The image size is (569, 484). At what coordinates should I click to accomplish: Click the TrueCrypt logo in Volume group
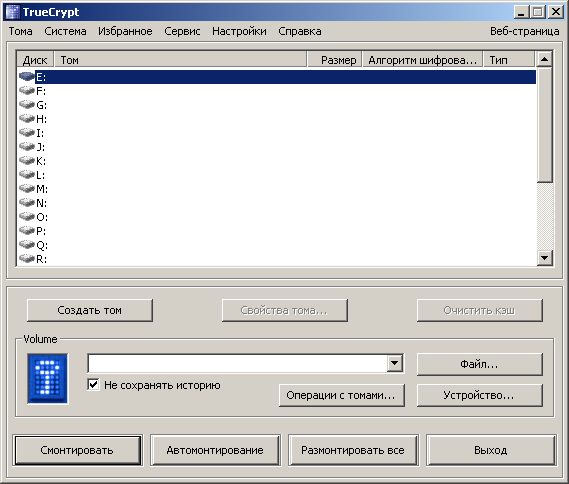tap(48, 379)
